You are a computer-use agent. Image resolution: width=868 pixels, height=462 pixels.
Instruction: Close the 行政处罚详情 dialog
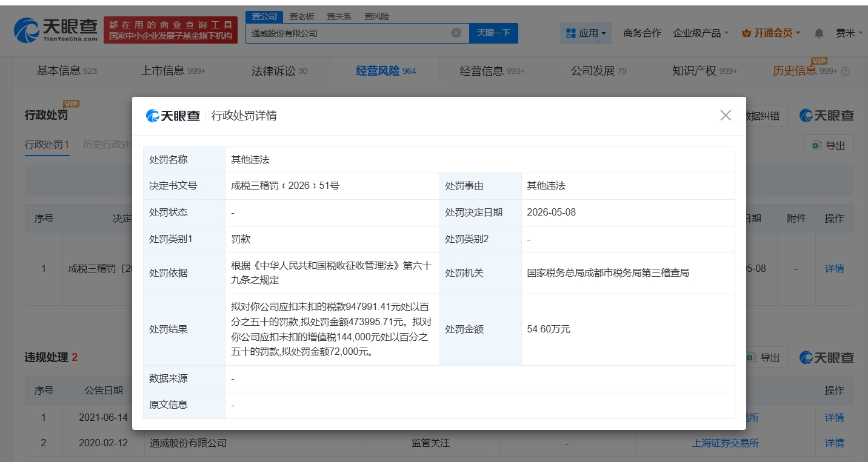726,115
